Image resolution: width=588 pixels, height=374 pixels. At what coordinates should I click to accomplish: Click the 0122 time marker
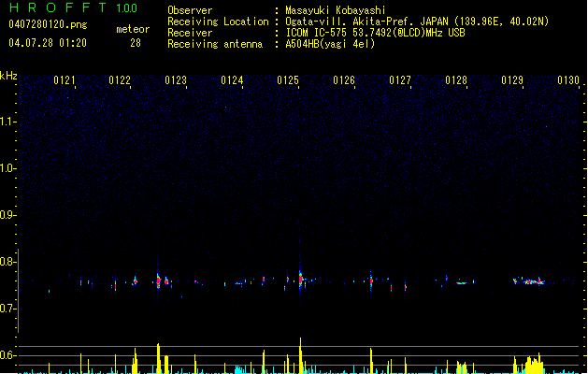click(x=120, y=80)
